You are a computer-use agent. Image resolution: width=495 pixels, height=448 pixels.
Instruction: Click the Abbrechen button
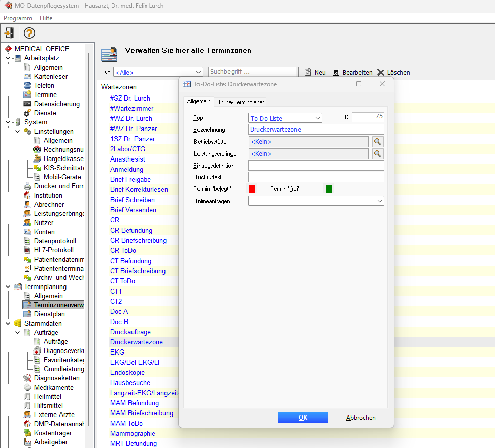[x=360, y=417]
